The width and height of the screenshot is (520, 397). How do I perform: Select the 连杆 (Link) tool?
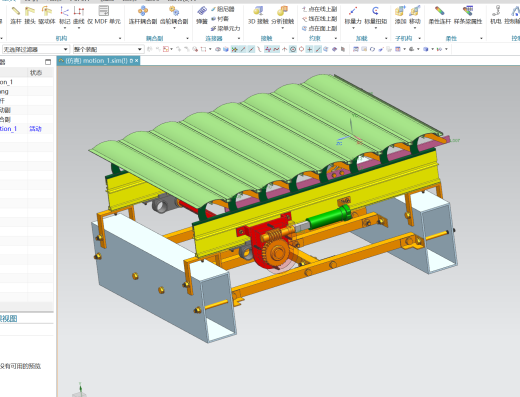point(16,15)
